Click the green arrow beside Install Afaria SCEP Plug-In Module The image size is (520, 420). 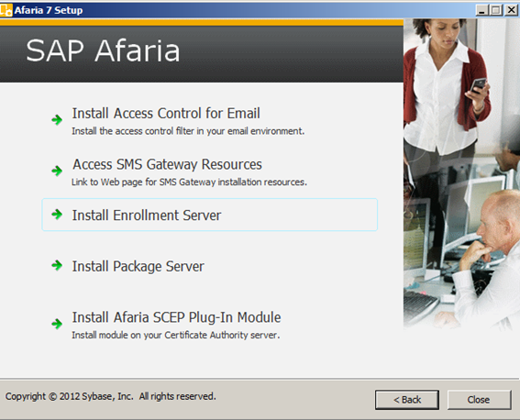click(x=57, y=324)
